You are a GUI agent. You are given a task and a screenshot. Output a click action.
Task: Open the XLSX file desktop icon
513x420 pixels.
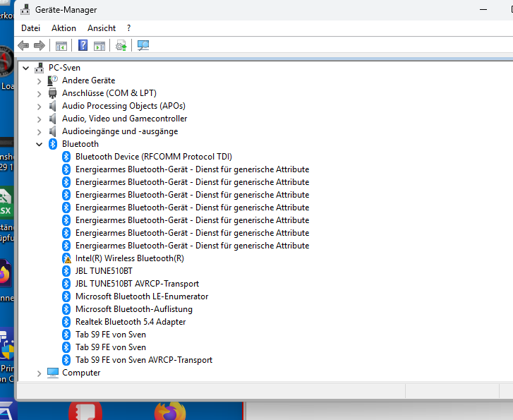tap(6, 203)
